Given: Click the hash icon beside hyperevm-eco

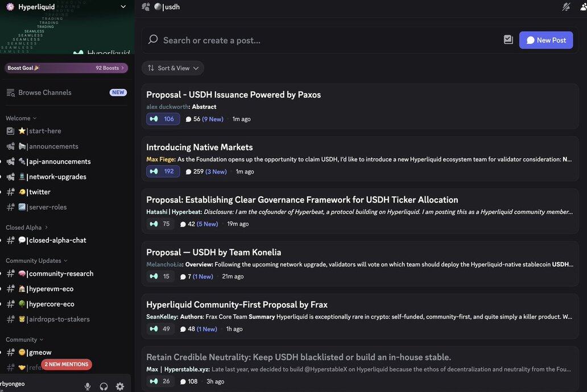Looking at the screenshot, I should [x=10, y=288].
